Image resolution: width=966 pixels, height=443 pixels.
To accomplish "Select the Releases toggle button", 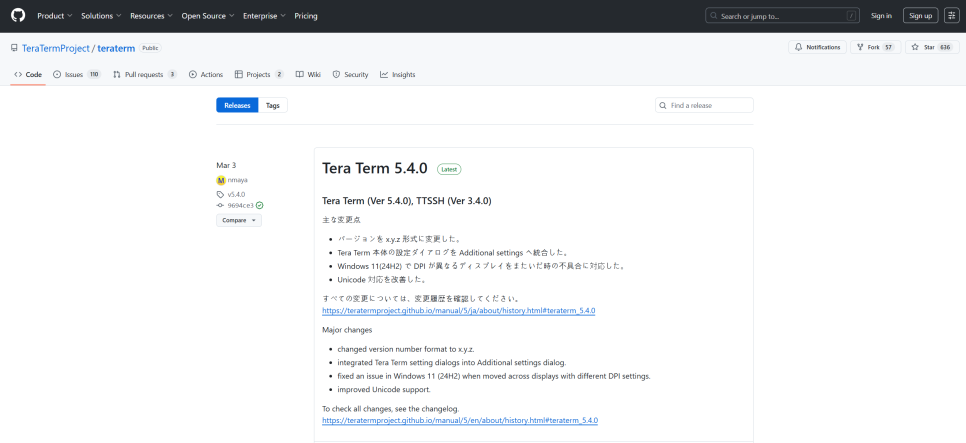I will [x=237, y=105].
